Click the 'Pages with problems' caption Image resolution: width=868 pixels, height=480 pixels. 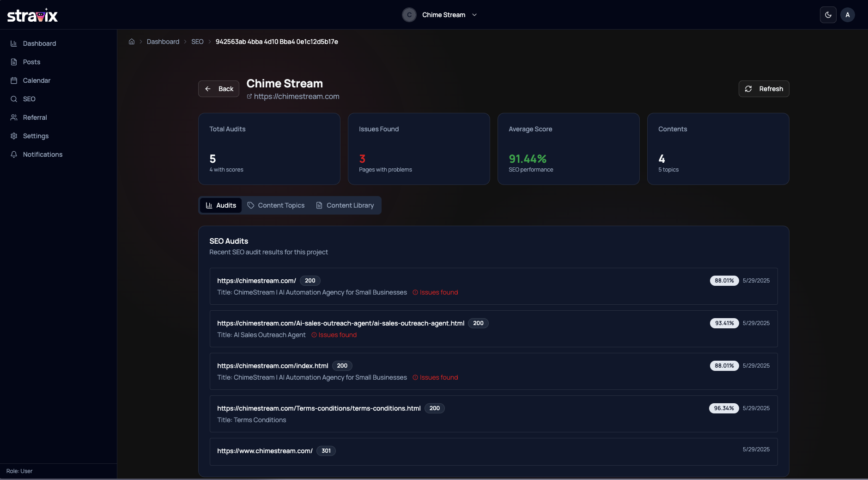coord(385,170)
